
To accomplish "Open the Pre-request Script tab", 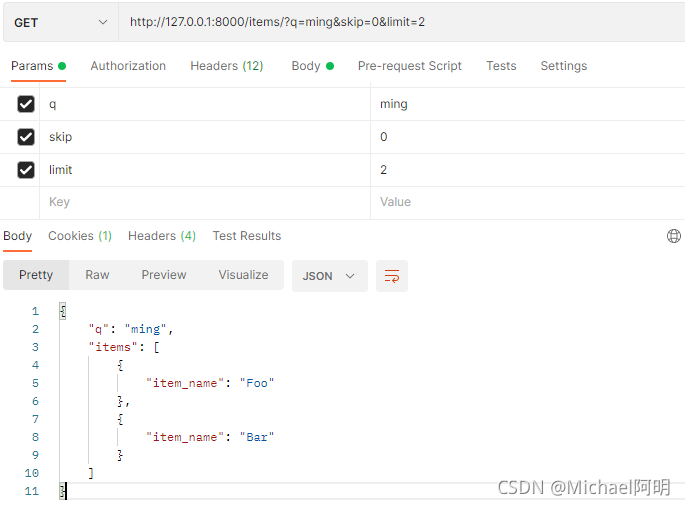I will click(409, 66).
